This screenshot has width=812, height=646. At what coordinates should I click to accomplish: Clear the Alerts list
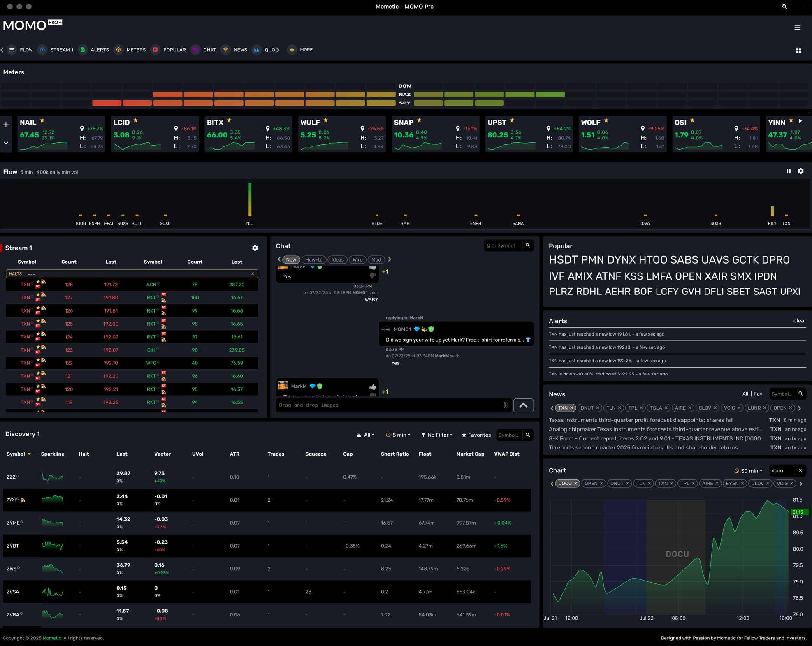click(799, 321)
